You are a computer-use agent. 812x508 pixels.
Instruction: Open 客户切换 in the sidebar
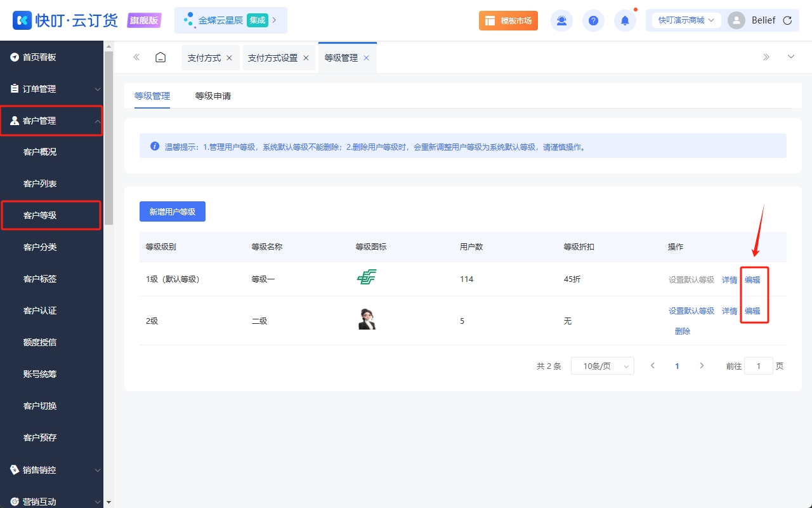click(51, 406)
